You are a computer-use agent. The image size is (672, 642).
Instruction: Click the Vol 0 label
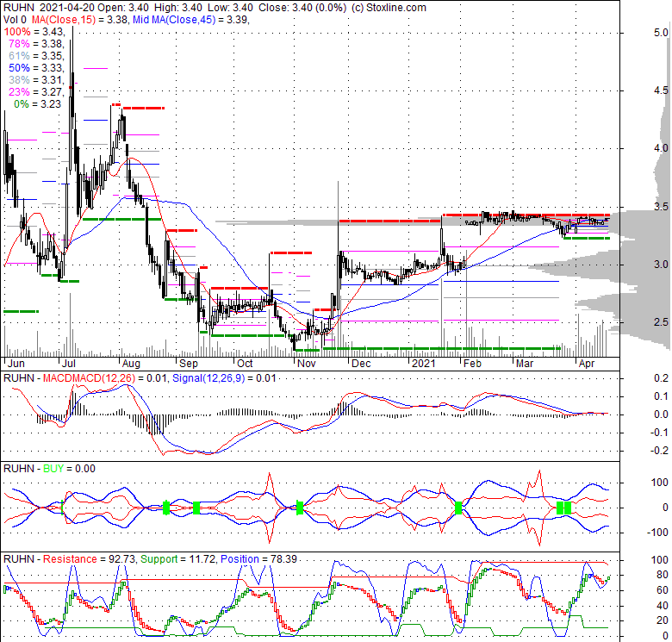click(15, 20)
